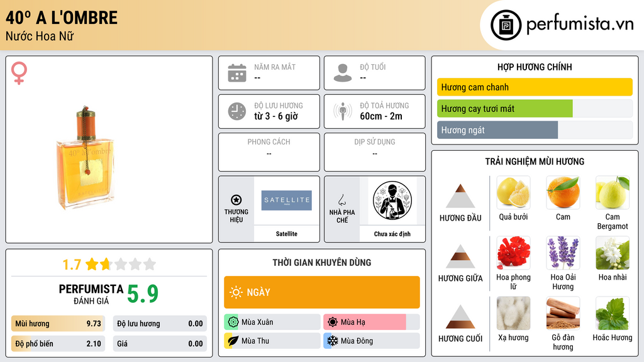The image size is (644, 362).
Task: Click the Mùa Đông snowflake icon
Action: [333, 341]
